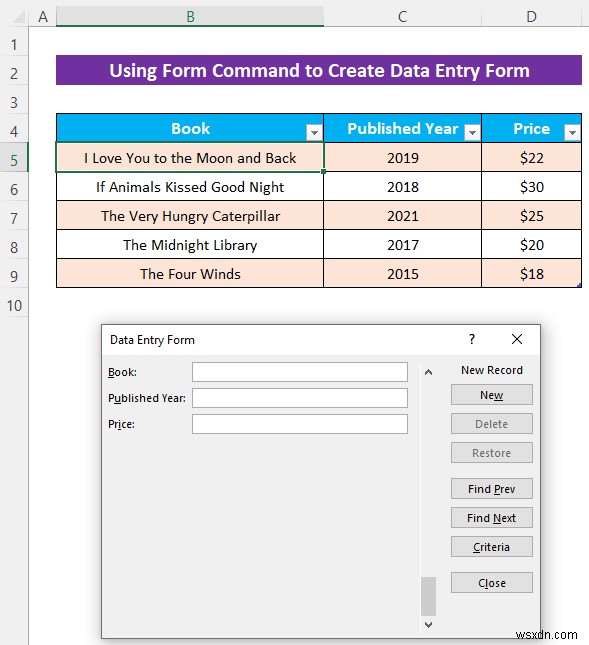The width and height of the screenshot is (589, 645).
Task: Click the Find Prev button
Action: [492, 489]
